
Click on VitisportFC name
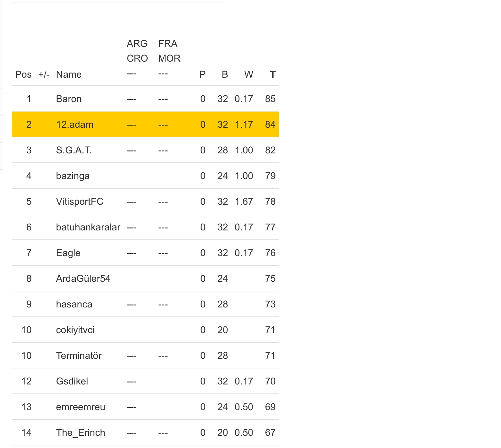[x=80, y=202]
